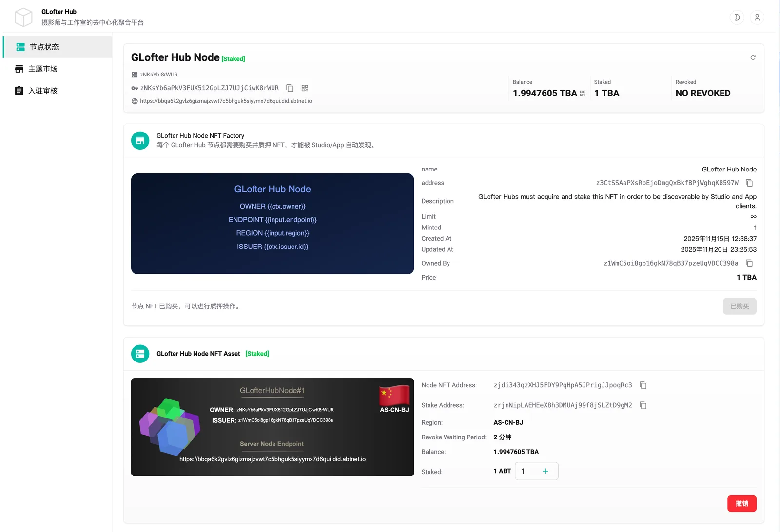Screen dimensions: 780x532
Task: Click the server icon beside zNKsYb-8rWUR
Action: (135, 75)
